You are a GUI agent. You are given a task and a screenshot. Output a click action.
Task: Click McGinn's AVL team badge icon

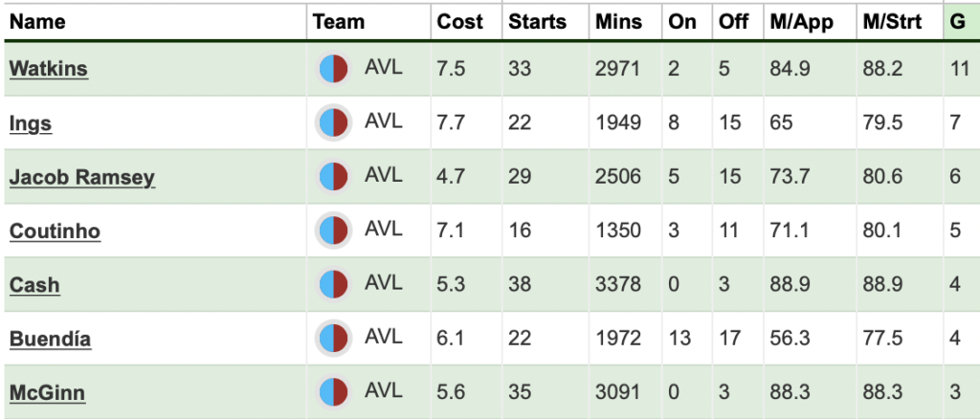coord(334,393)
